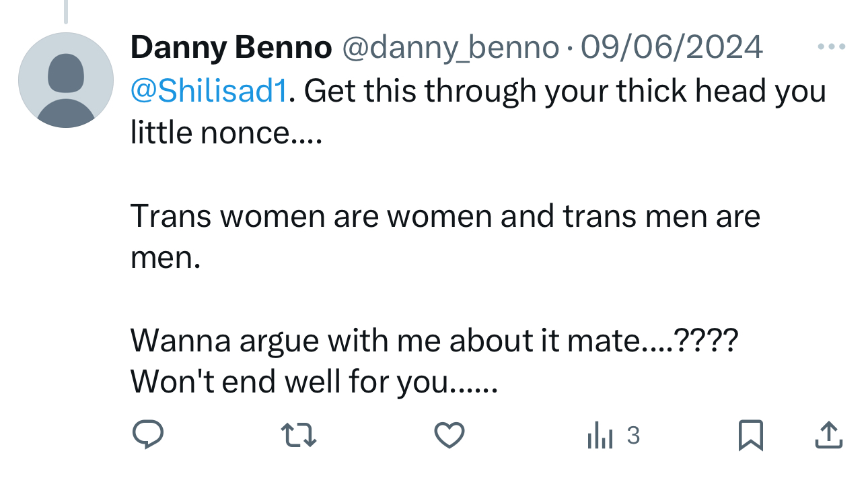Click the thread connector line above the avatar

point(66,12)
